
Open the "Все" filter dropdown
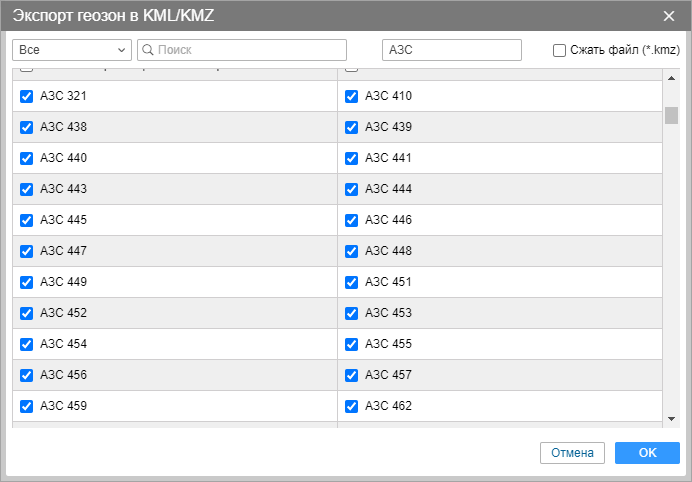pyautogui.click(x=72, y=50)
